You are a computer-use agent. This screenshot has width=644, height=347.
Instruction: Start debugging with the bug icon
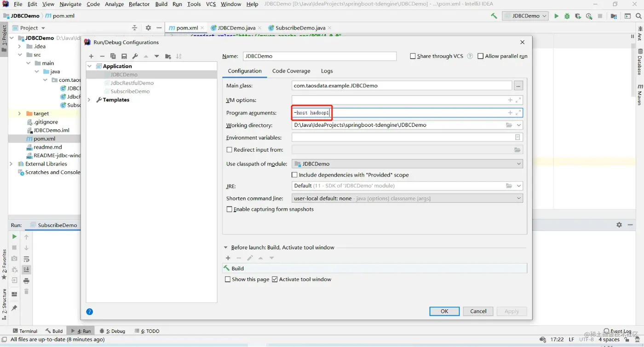(567, 16)
